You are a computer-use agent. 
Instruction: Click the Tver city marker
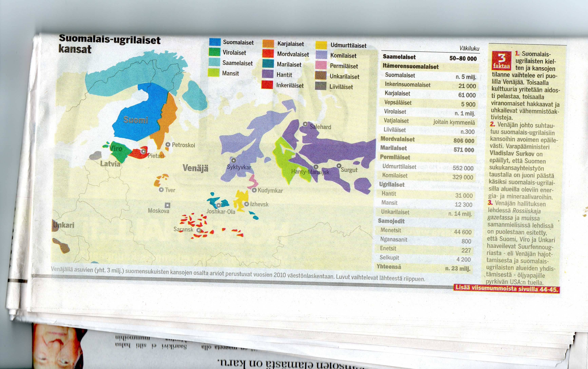click(161, 190)
